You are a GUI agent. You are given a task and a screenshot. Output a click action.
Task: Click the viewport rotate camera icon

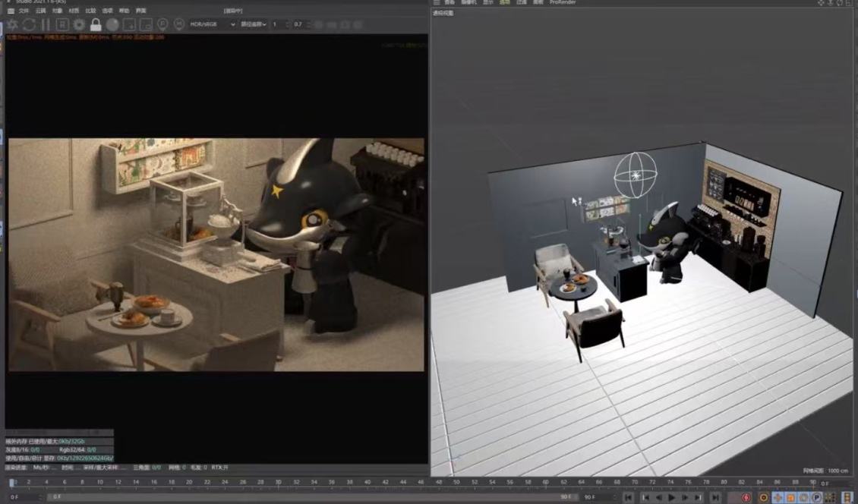[839, 3]
